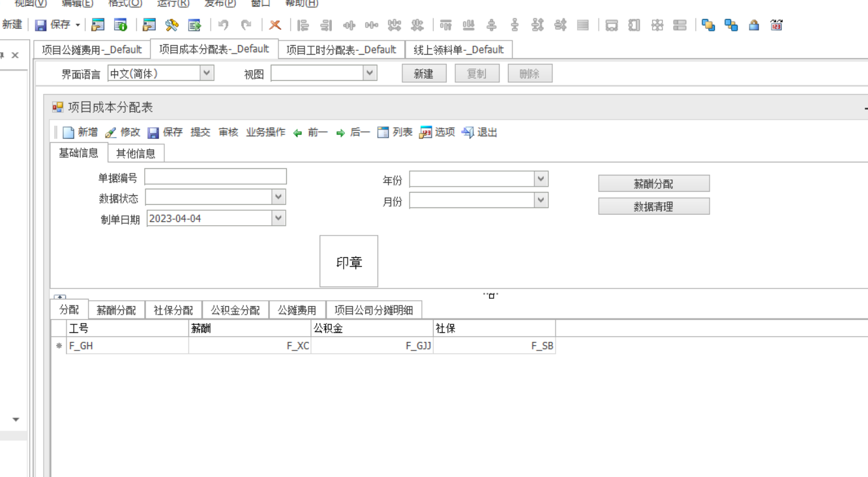868x477 pixels.
Task: Click the 复制 copy button
Action: click(x=477, y=74)
